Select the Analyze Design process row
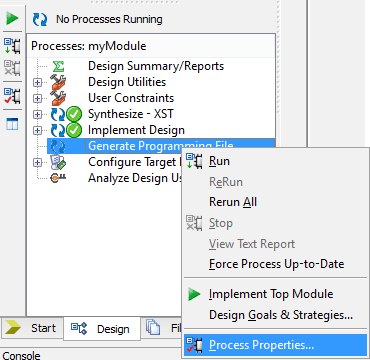 pos(135,178)
